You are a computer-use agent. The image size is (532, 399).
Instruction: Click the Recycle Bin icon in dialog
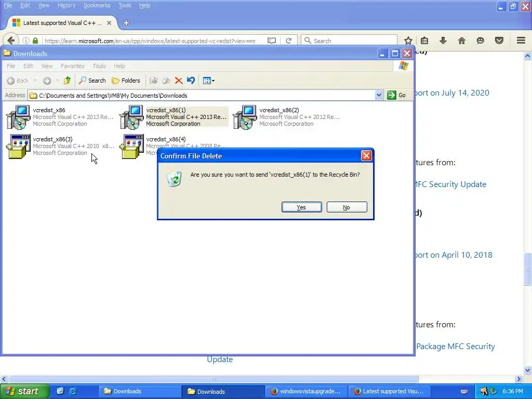[x=175, y=179]
